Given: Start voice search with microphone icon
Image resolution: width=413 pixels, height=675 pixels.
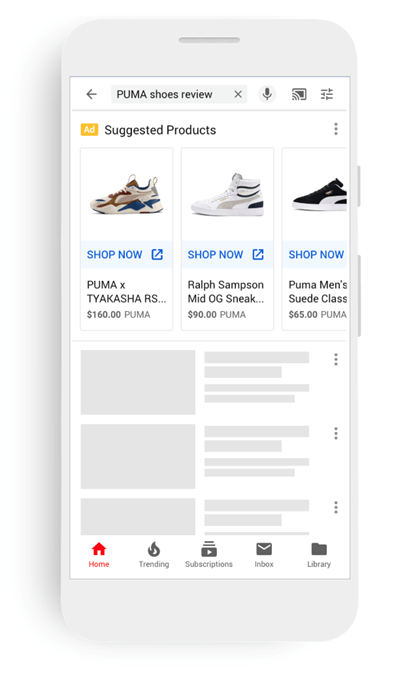Looking at the screenshot, I should [x=267, y=94].
